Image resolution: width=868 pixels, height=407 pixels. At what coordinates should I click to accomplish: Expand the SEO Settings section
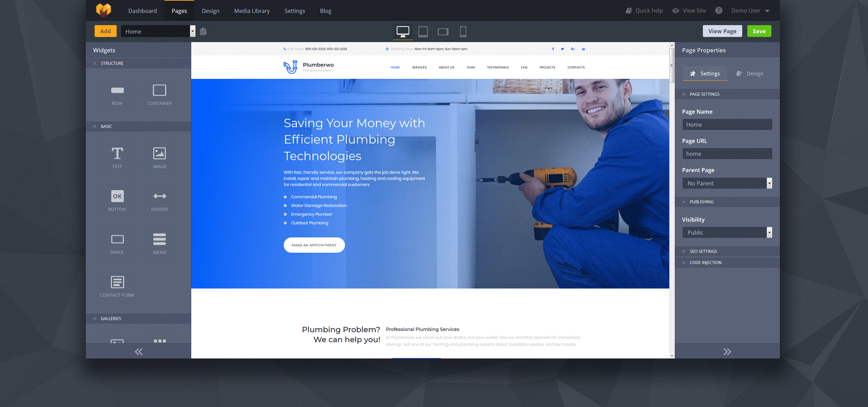[x=727, y=251]
